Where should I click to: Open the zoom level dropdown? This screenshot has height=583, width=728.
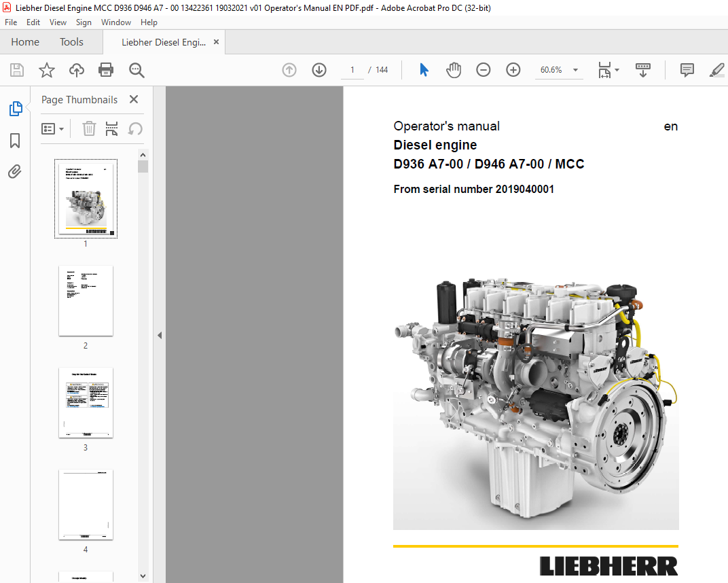click(x=575, y=70)
